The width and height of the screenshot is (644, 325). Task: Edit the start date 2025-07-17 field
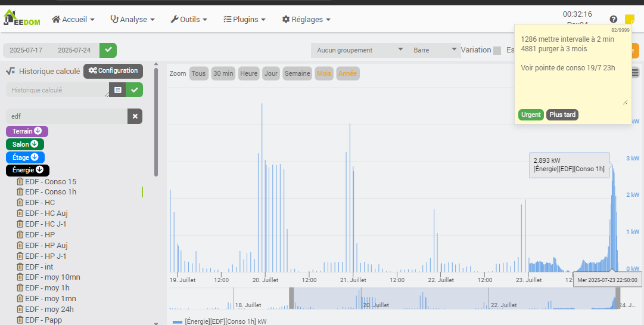click(x=26, y=50)
